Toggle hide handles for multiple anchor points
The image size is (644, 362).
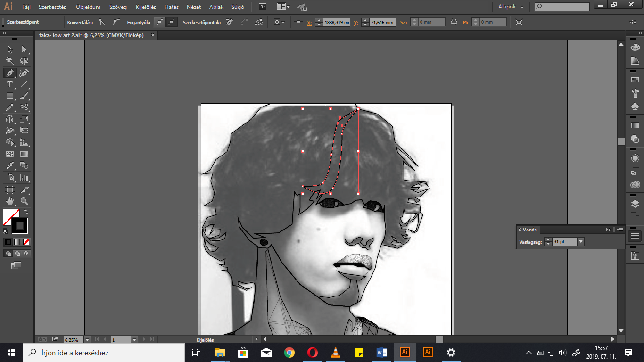click(172, 22)
